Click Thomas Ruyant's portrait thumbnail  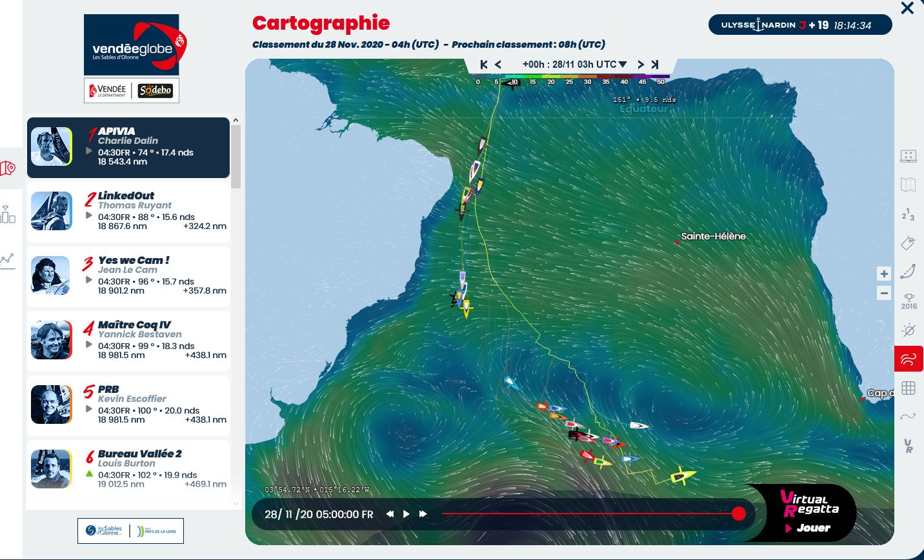point(51,211)
